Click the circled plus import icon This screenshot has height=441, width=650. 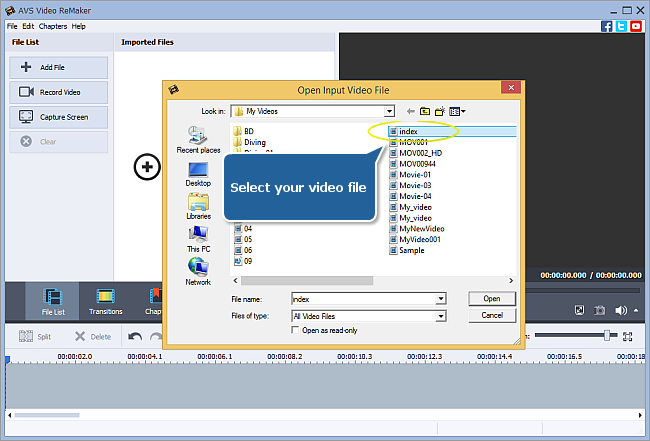click(147, 167)
